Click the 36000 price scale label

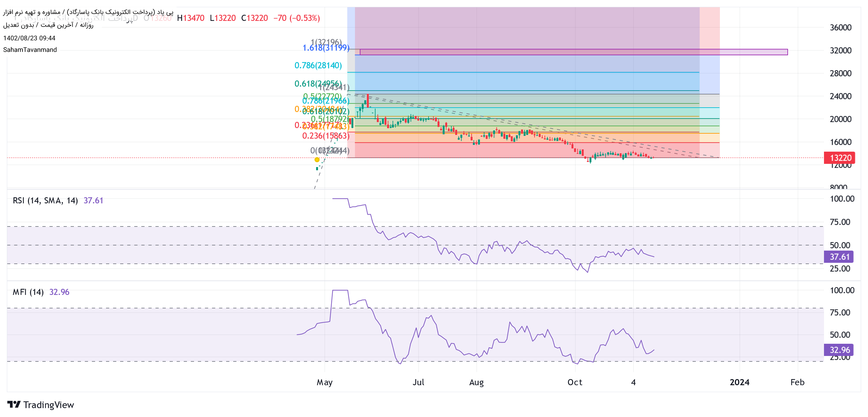click(840, 28)
